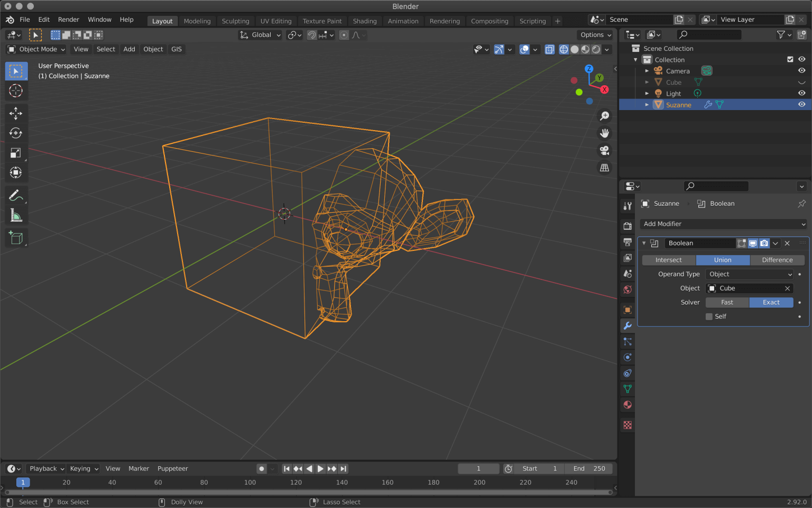Open the Render menu in the top bar

[x=68, y=19]
